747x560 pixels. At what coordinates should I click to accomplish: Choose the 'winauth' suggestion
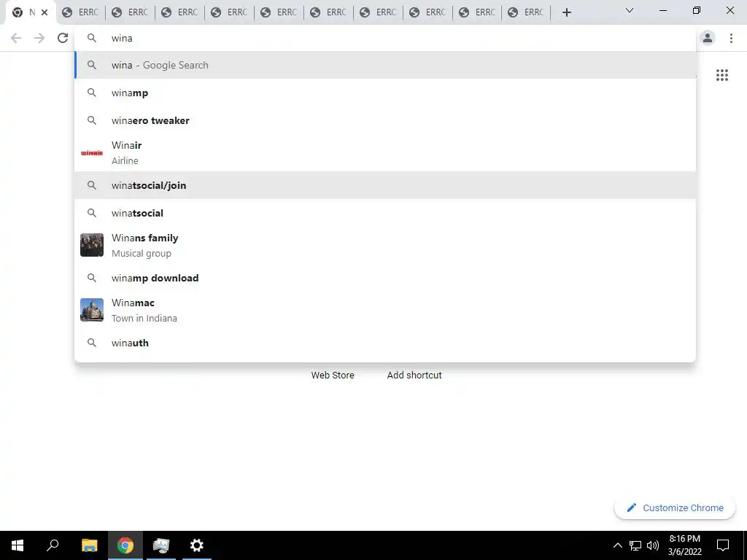click(385, 343)
